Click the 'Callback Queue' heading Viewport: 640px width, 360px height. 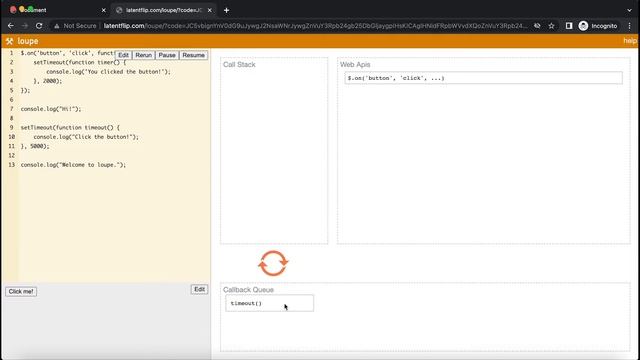click(x=248, y=290)
